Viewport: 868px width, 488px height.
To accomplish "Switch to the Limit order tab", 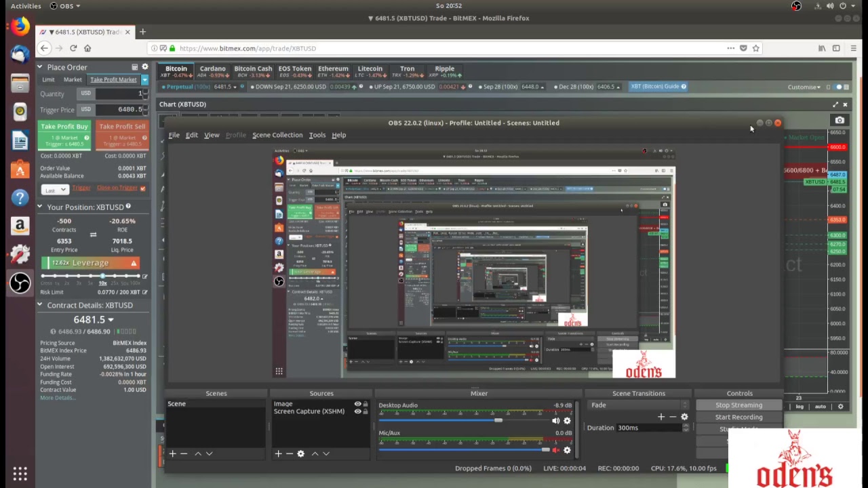I will [49, 80].
